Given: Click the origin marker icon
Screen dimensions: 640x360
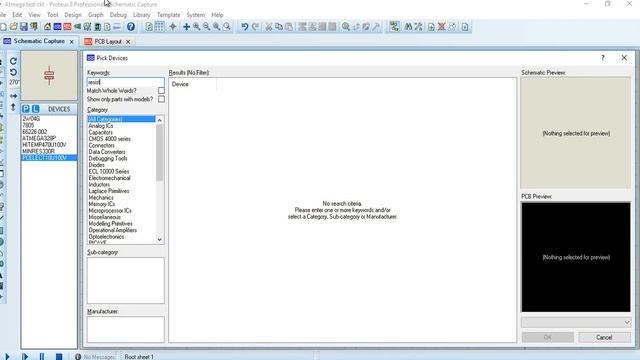Looking at the screenshot, I should [173, 27].
